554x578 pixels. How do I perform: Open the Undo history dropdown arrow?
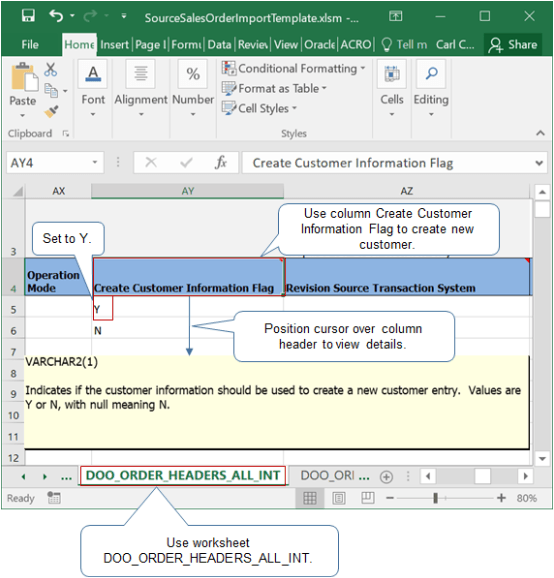pyautogui.click(x=72, y=16)
